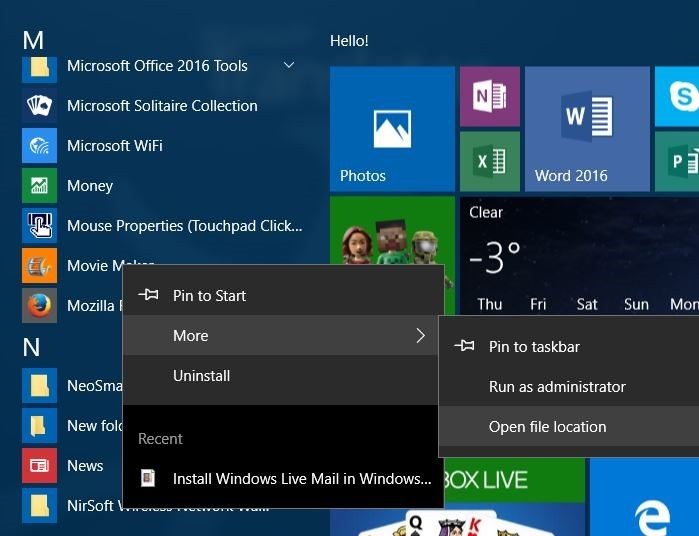Click the NirSoft Wireless Network folder icon

(39, 506)
